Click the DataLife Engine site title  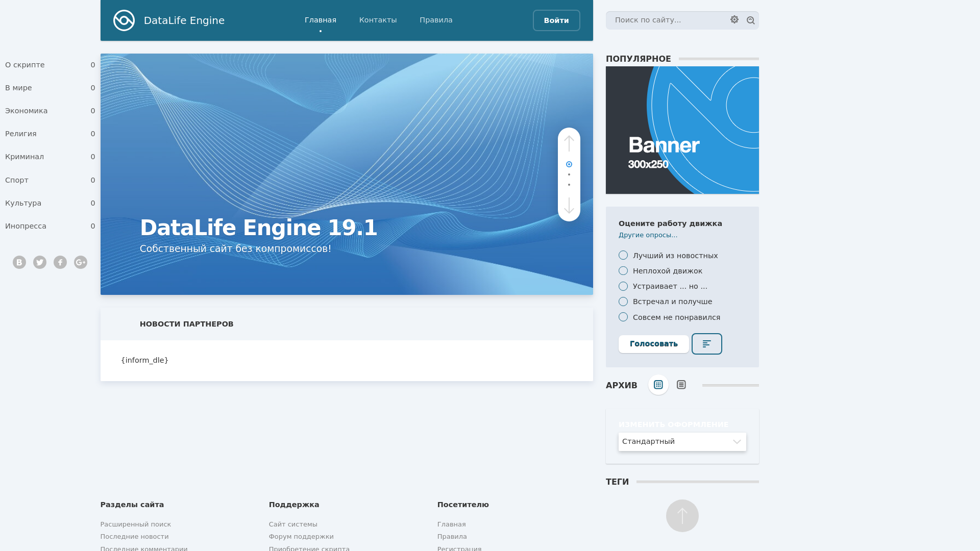click(x=184, y=20)
